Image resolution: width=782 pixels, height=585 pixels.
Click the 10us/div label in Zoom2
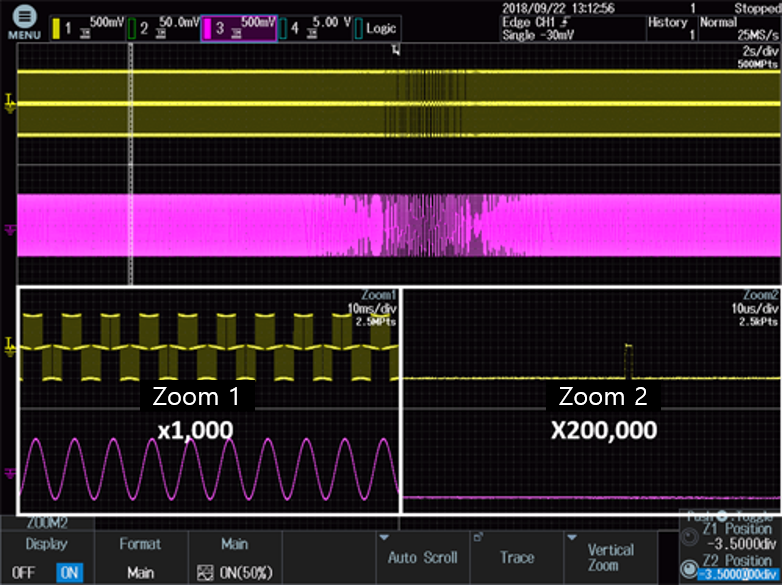click(x=755, y=309)
